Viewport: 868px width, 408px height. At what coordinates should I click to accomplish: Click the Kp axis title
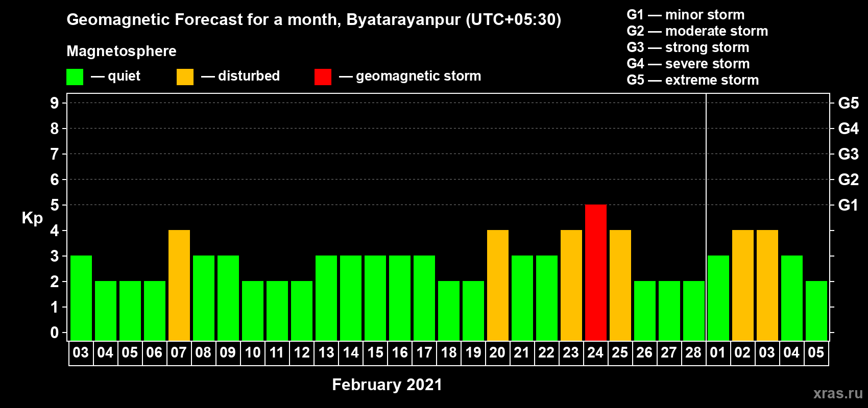point(32,218)
